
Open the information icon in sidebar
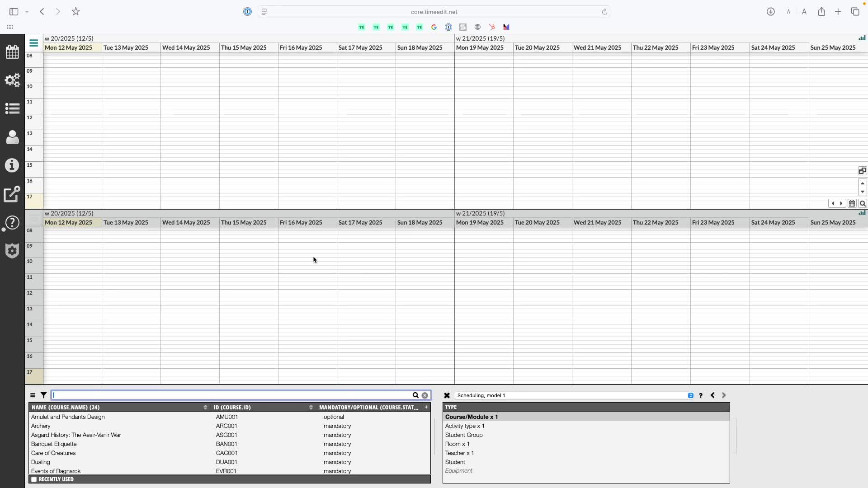coord(12,165)
